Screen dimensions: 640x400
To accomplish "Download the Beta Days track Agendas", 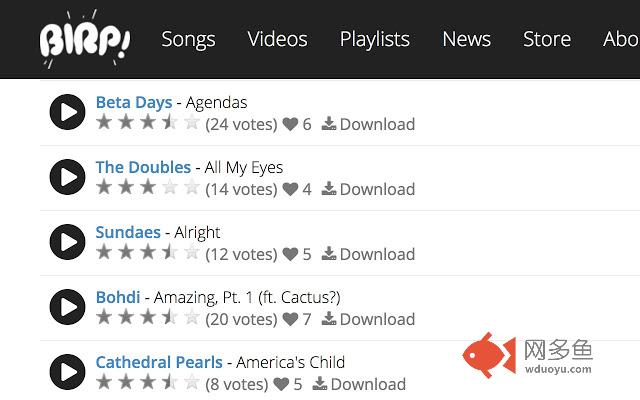I will (367, 125).
